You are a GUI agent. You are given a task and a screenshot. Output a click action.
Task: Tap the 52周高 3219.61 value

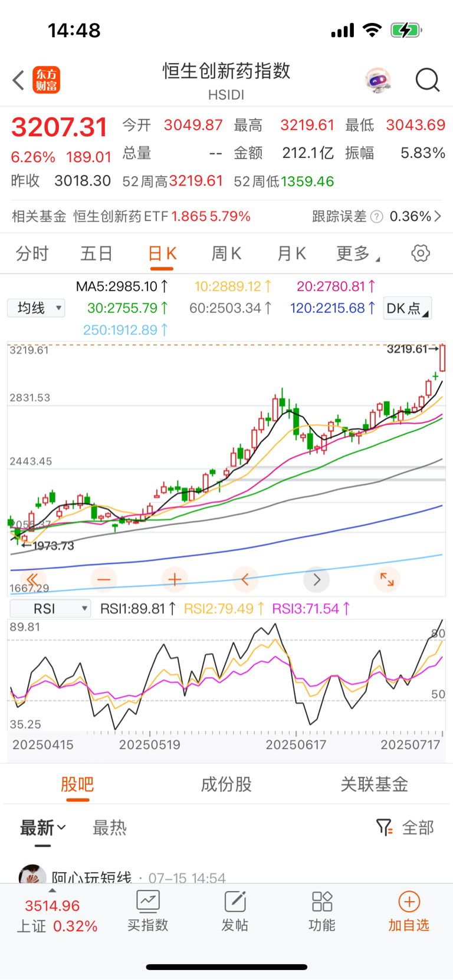click(196, 181)
